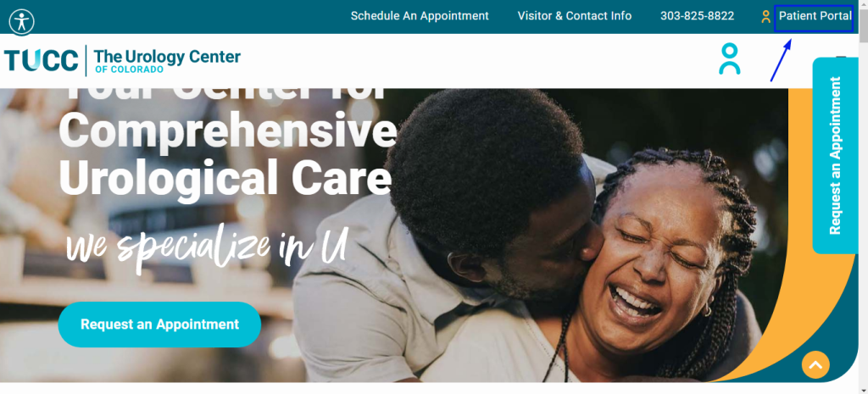This screenshot has height=394, width=868.
Task: Click the orange person icon beside Patient Portal
Action: point(765,17)
